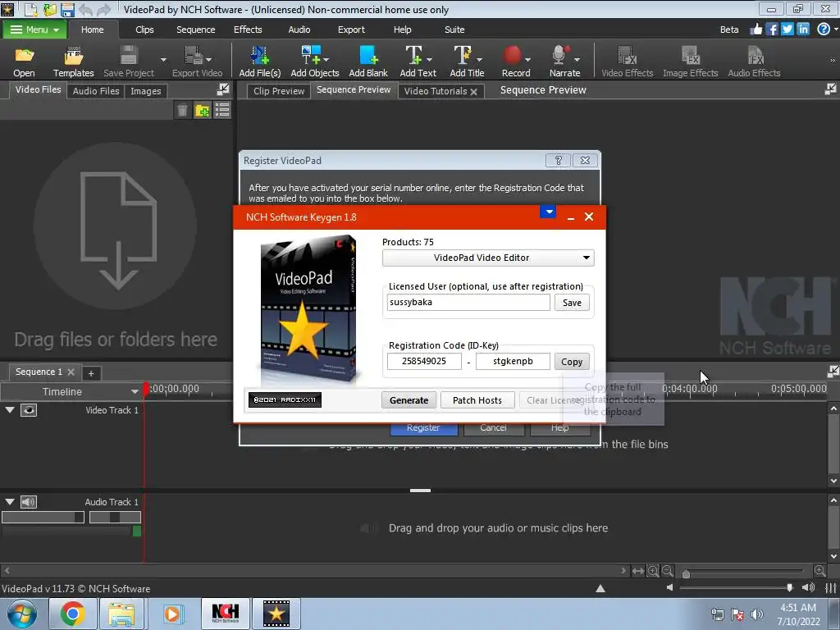Select the Audio Files bin tab
Image resolution: width=840 pixels, height=630 pixels.
(96, 91)
